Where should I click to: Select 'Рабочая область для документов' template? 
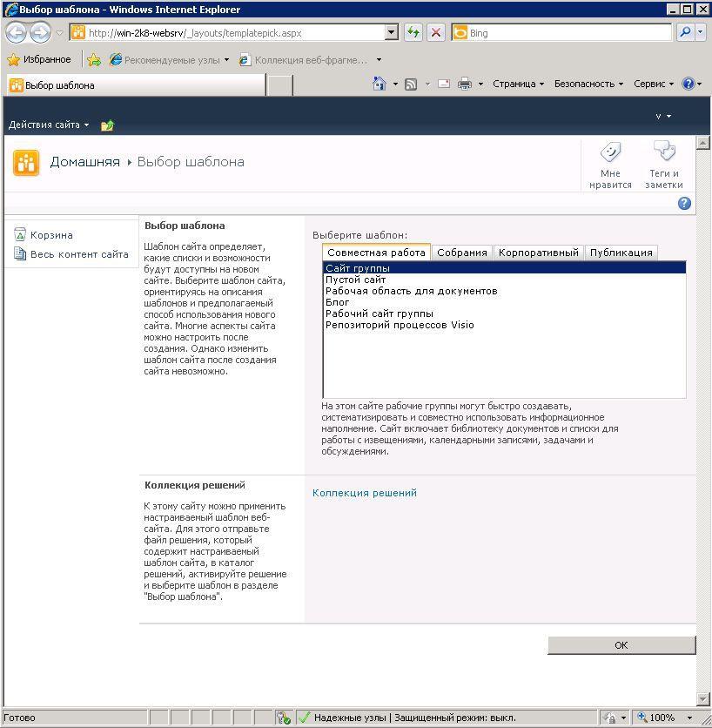(x=504, y=291)
